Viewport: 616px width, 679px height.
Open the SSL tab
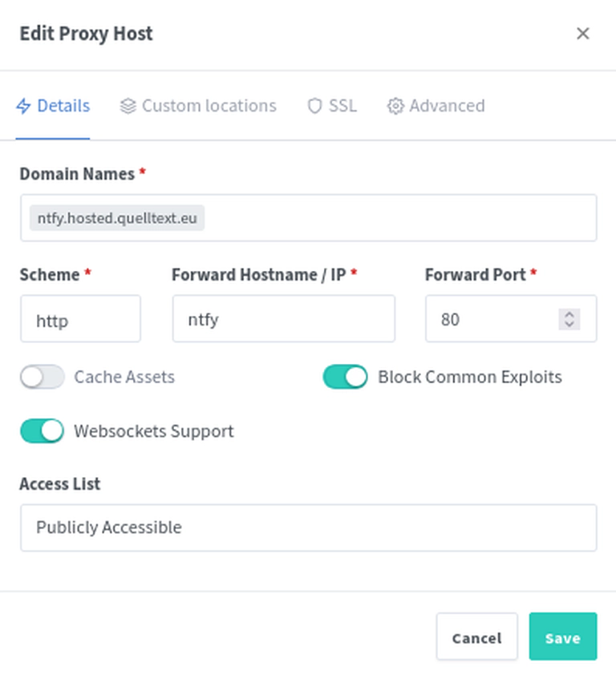pyautogui.click(x=332, y=106)
